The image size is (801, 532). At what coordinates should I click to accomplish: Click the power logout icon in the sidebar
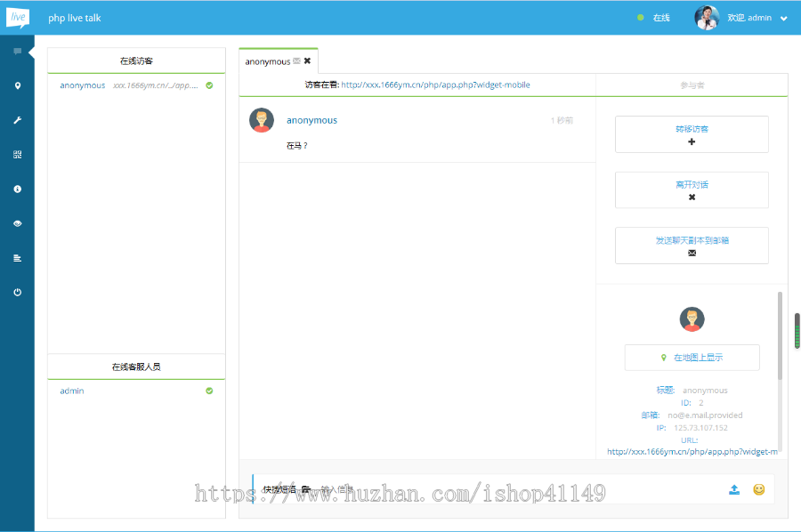click(18, 293)
